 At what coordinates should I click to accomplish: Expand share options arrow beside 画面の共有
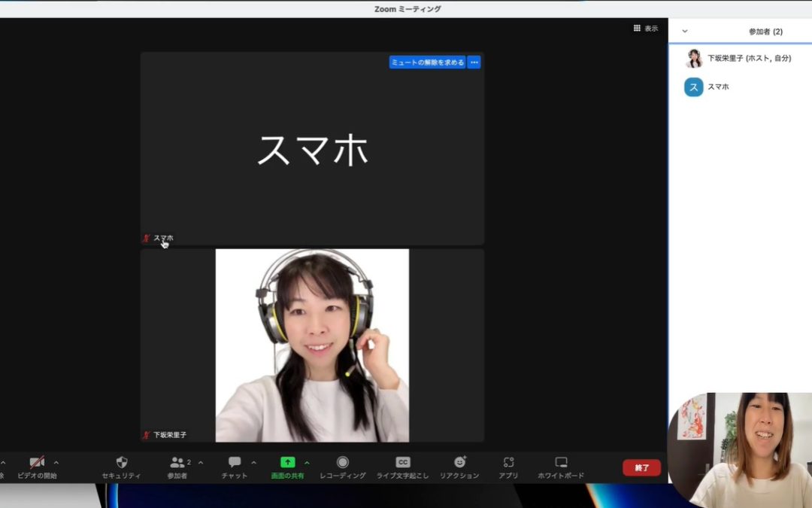pos(307,462)
